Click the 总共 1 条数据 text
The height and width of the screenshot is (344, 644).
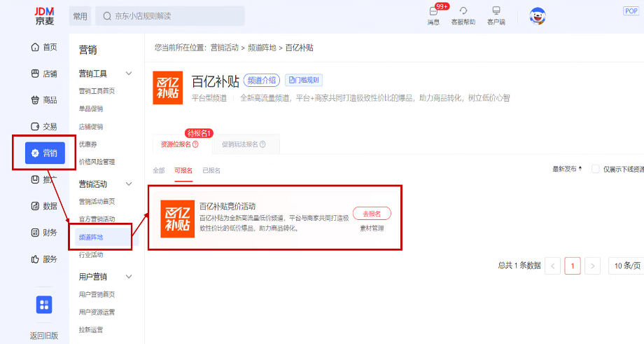pos(519,266)
